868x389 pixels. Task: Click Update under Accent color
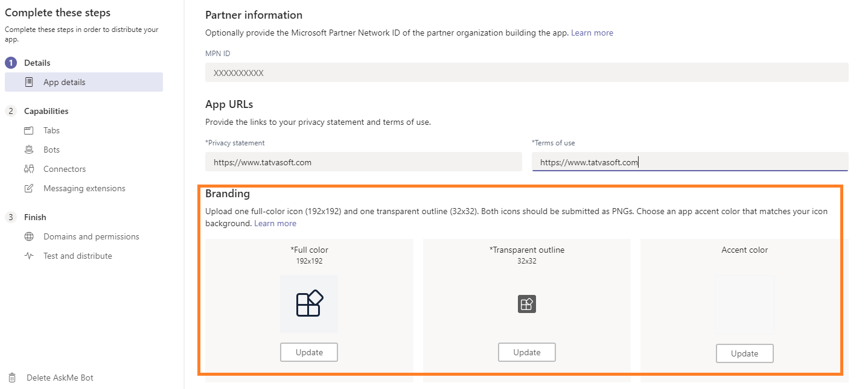pyautogui.click(x=745, y=353)
